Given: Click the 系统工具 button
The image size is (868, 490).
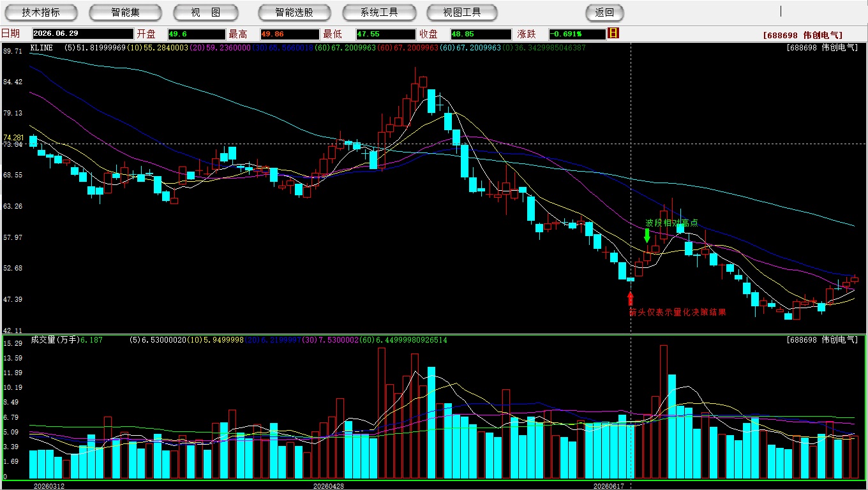Looking at the screenshot, I should point(379,12).
